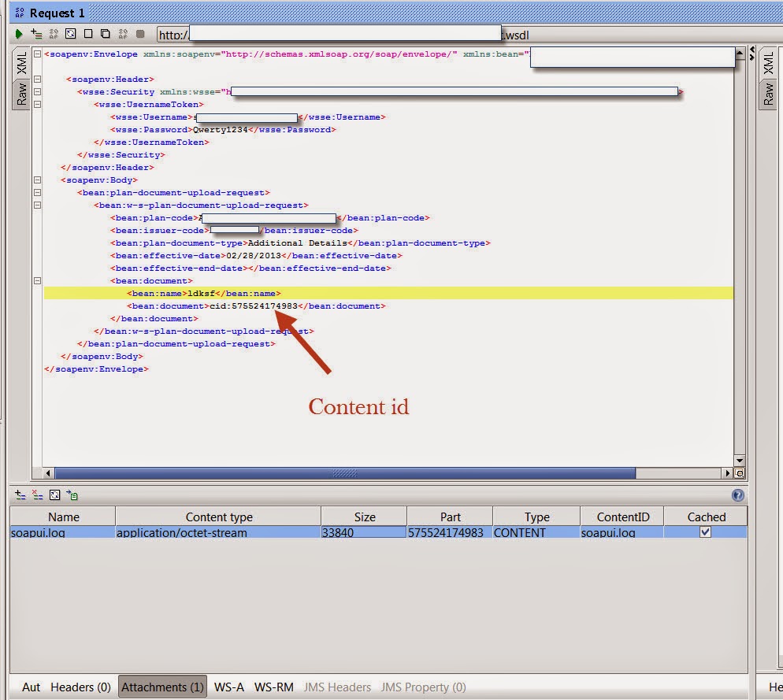Switch to the Headers tab

(x=80, y=687)
